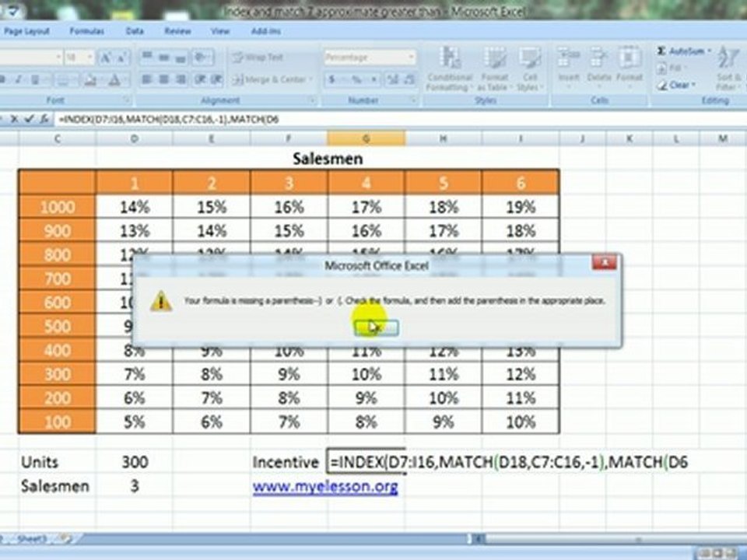
Task: Select column D header
Action: click(x=135, y=138)
